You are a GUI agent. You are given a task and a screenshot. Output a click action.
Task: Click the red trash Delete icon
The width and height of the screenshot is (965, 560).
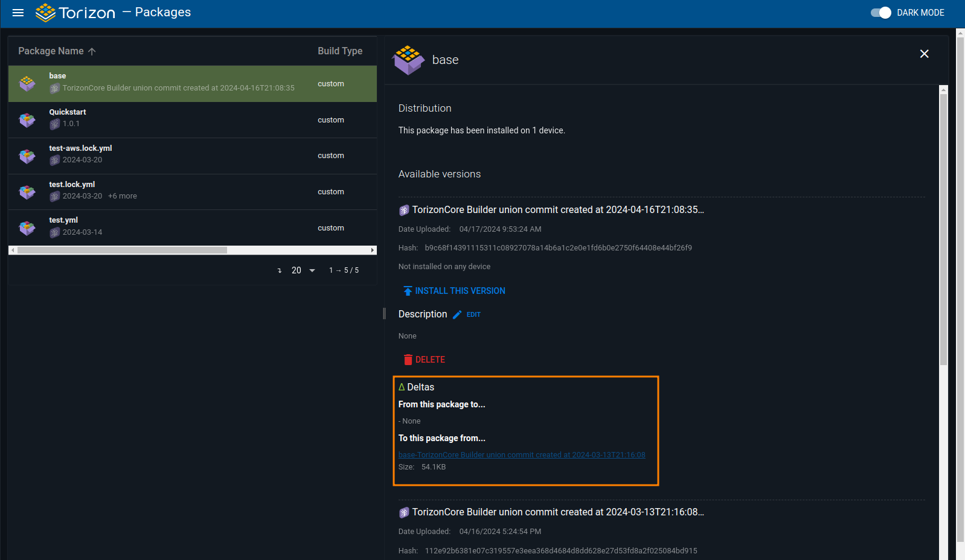[408, 360]
